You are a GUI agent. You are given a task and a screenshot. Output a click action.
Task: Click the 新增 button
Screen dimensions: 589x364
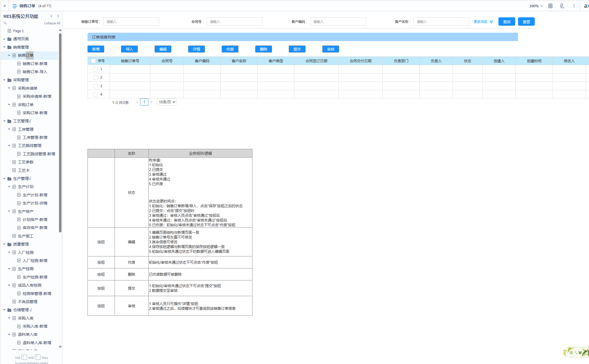click(x=96, y=49)
